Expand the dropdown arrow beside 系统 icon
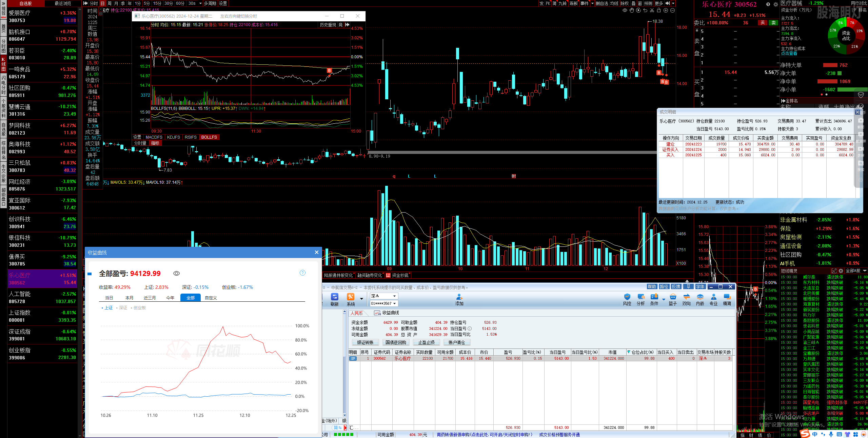Image resolution: width=868 pixels, height=438 pixels. 361,299
